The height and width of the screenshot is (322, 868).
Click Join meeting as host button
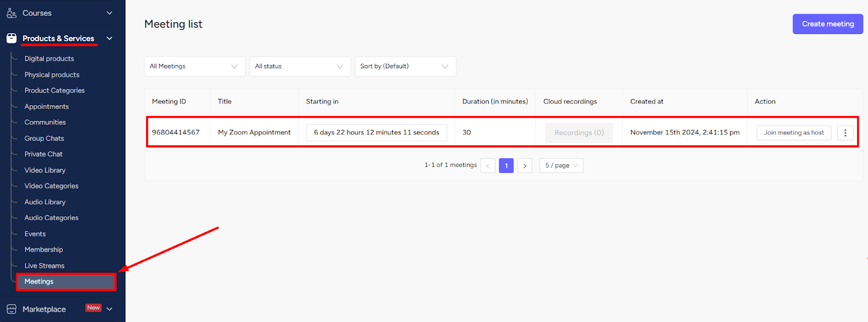[794, 133]
